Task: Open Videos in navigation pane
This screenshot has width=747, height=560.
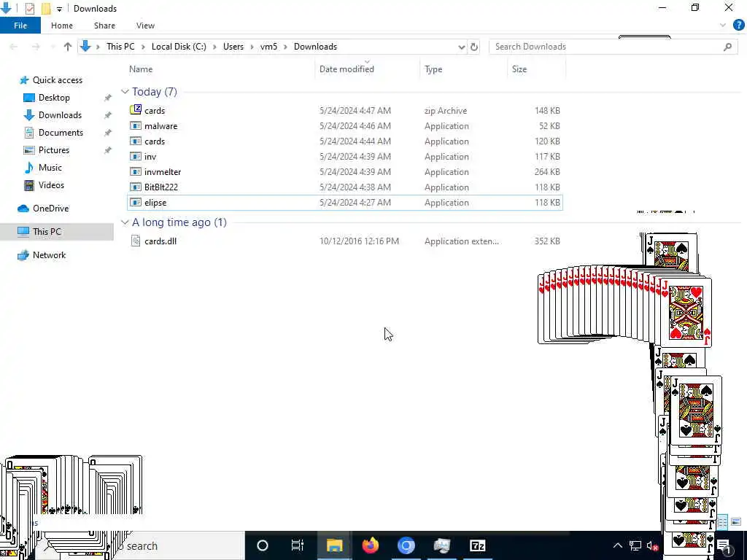Action: point(51,185)
